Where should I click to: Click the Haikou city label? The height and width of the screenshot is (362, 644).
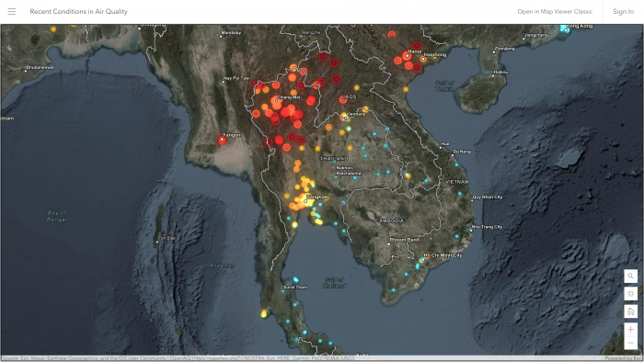point(501,73)
